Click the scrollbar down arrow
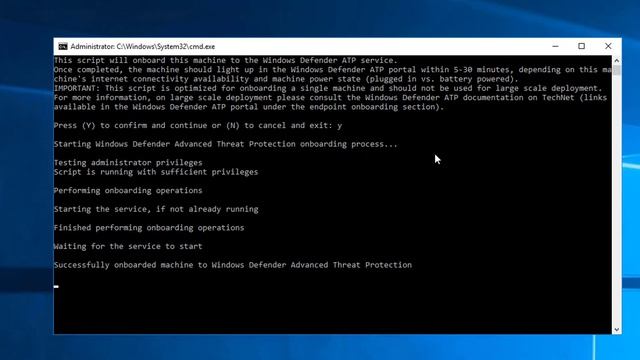This screenshot has width=640, height=360. [x=616, y=329]
